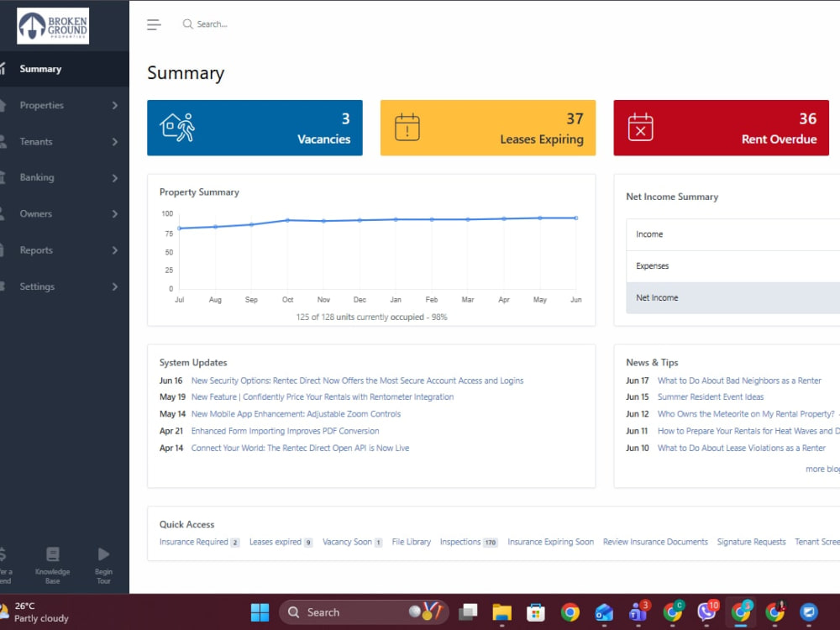Expand the Banking sidebar menu chevron
Screen dimensions: 840x630
click(x=114, y=178)
